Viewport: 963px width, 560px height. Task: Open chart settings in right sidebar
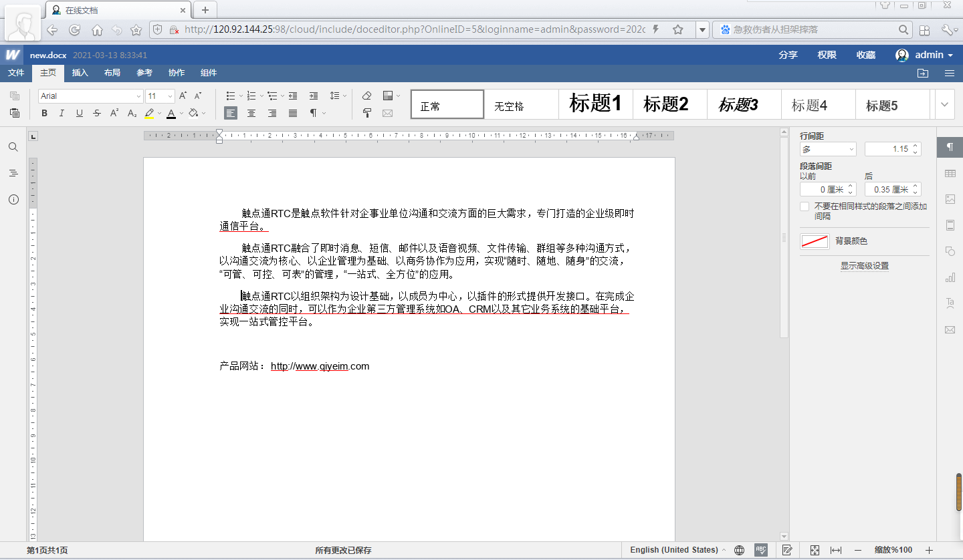point(950,277)
